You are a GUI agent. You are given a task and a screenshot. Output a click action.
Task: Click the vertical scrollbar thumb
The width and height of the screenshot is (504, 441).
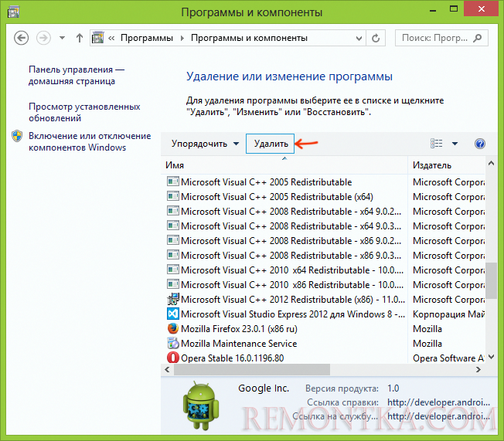pos(491,280)
